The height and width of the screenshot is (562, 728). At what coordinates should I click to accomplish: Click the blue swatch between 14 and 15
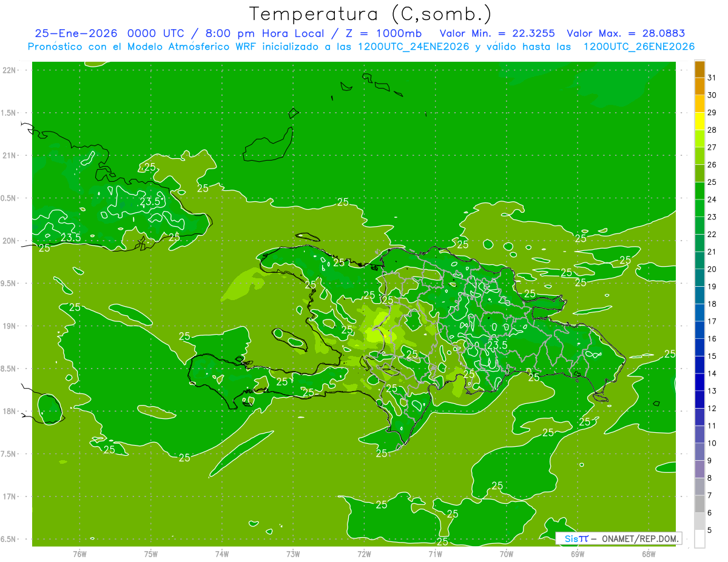tap(699, 365)
